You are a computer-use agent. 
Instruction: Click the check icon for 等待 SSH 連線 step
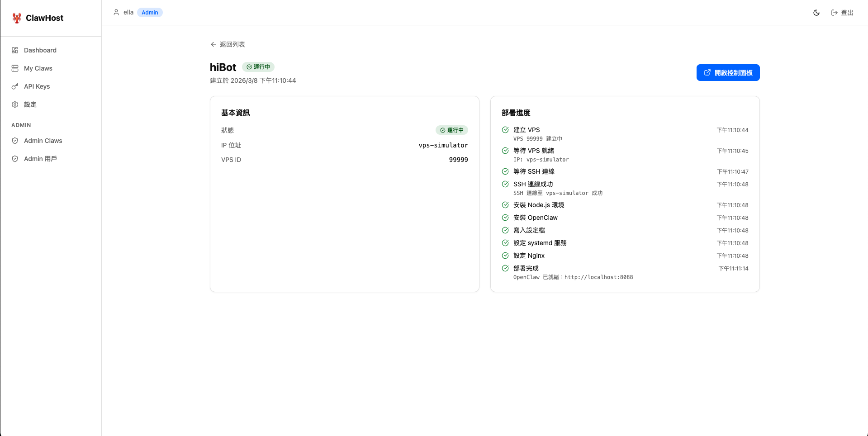tap(505, 171)
